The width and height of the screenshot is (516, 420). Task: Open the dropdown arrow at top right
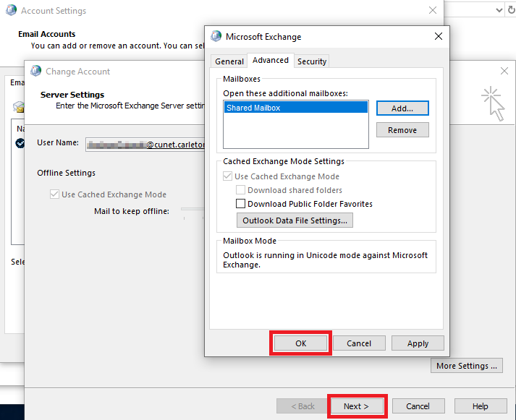[x=499, y=10]
